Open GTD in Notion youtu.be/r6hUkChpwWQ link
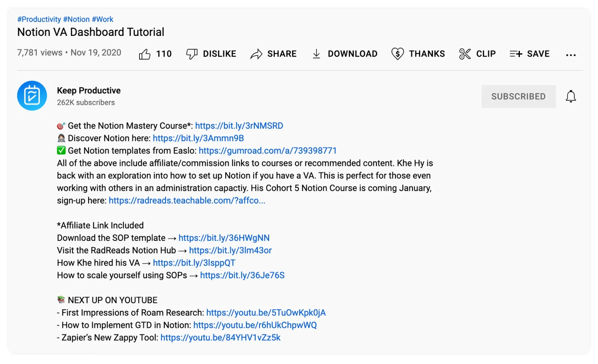 255,325
